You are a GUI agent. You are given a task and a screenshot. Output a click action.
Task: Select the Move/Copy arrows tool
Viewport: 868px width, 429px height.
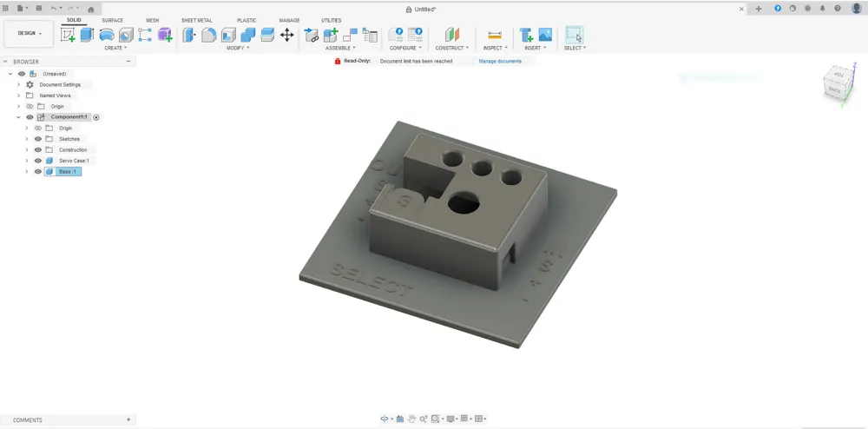click(x=286, y=35)
